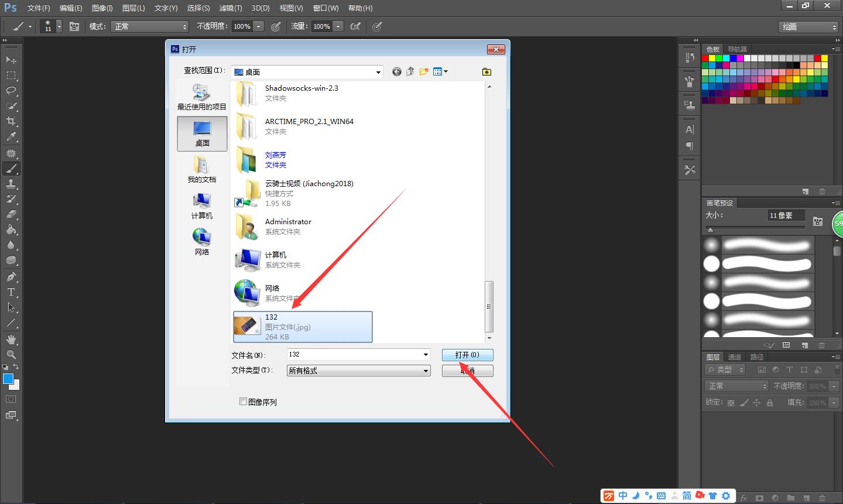Open the 文件(F) menu
The height and width of the screenshot is (504, 843).
[x=39, y=8]
